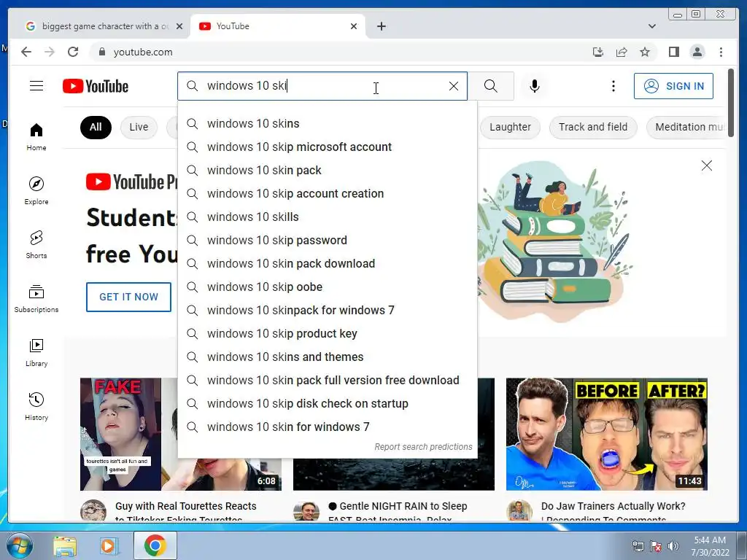Choose suggestion windows 10 skip account creation
Screen dimensions: 747x560
pos(328,194)
